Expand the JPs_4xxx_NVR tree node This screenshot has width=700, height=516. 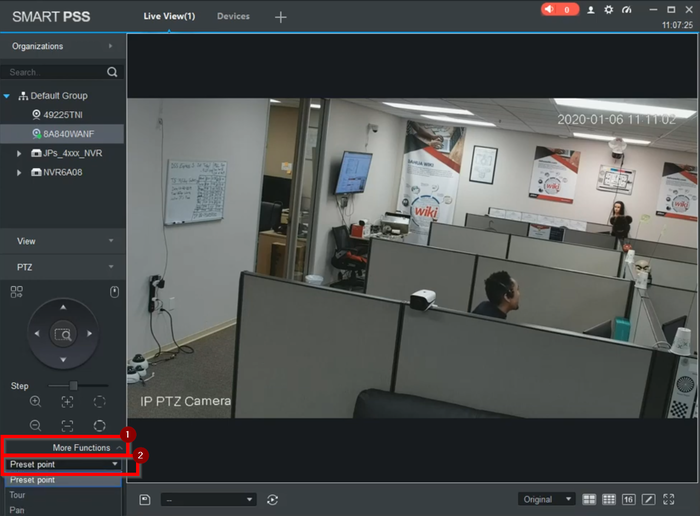coord(19,154)
